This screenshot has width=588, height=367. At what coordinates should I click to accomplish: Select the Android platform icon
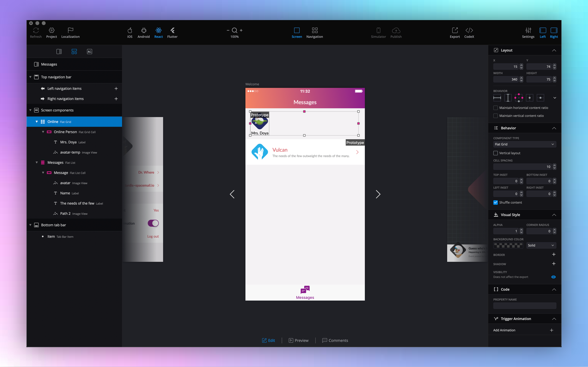(x=144, y=30)
